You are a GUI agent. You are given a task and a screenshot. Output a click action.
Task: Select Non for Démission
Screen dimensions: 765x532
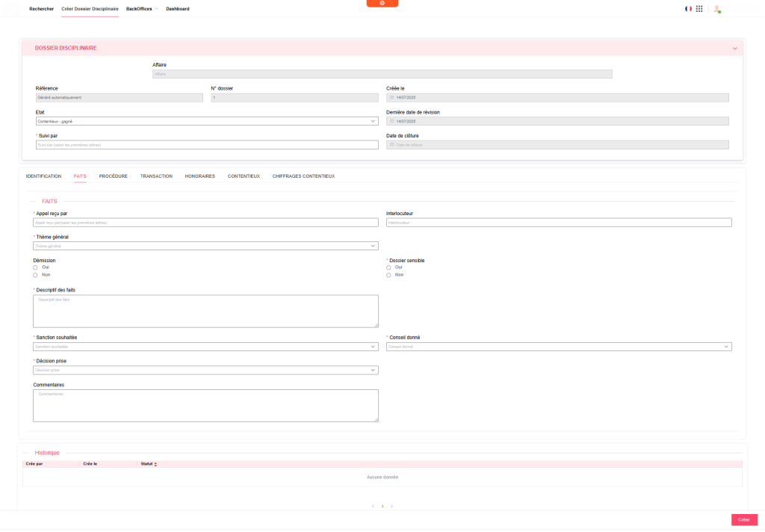point(35,275)
